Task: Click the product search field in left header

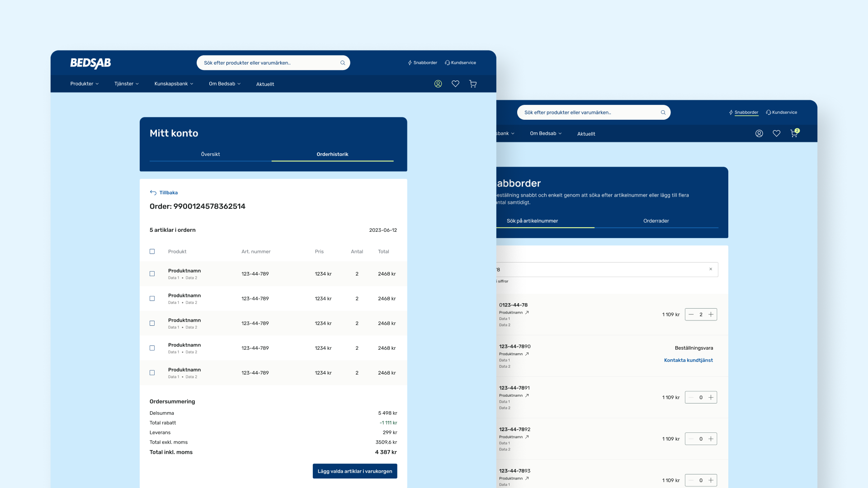Action: click(267, 63)
